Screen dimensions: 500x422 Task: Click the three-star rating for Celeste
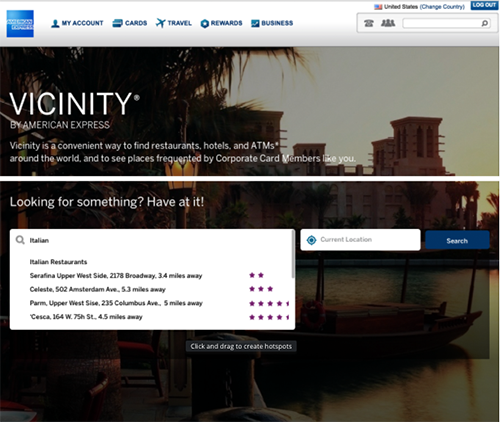261,289
